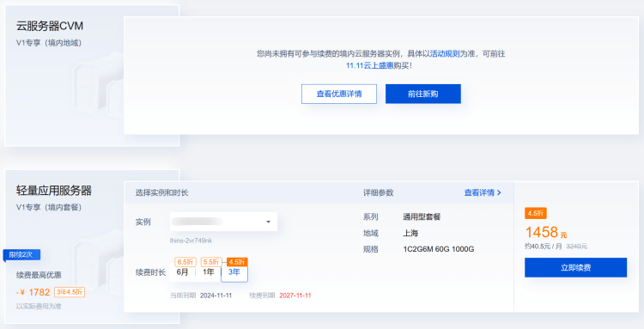Screen dimensions: 644x329
Task: Click the 限续2次 badge
Action: pos(21,255)
